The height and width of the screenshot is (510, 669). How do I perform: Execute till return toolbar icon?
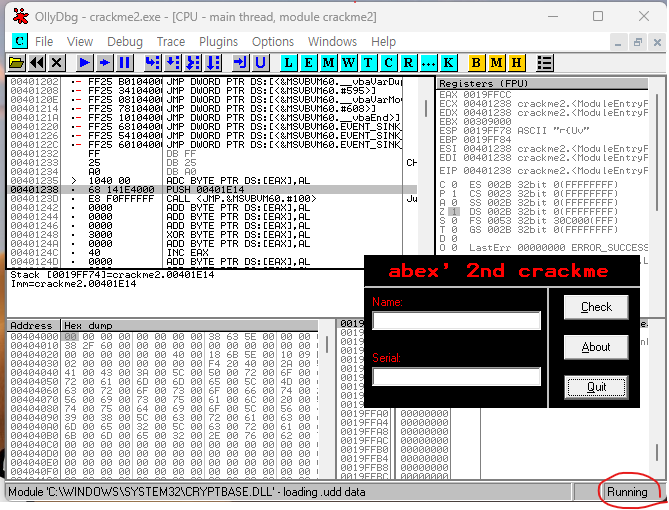241,63
